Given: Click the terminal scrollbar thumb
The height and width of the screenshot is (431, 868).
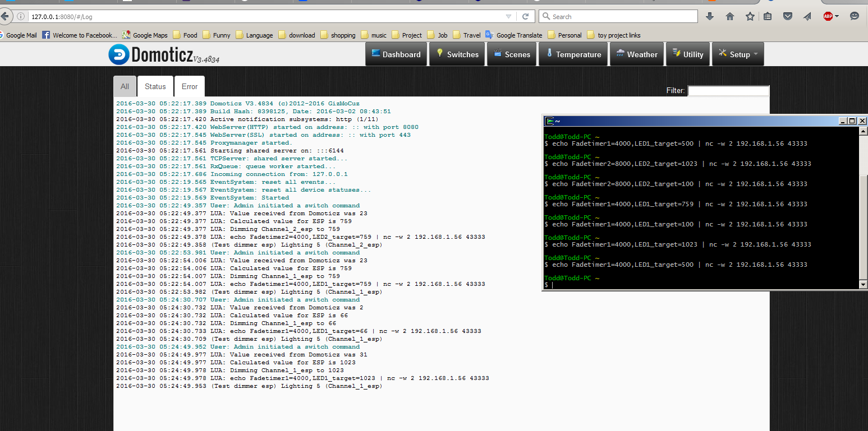Looking at the screenshot, I should (x=863, y=226).
